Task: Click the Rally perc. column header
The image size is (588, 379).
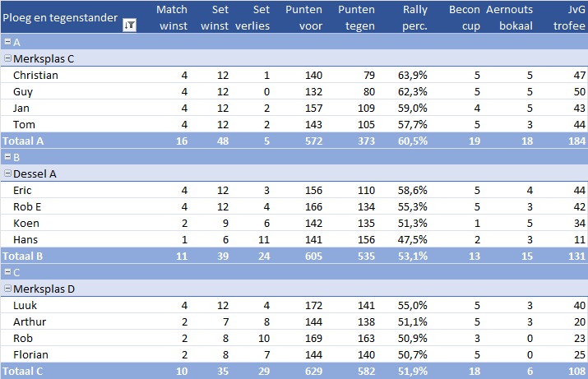Action: pos(410,17)
